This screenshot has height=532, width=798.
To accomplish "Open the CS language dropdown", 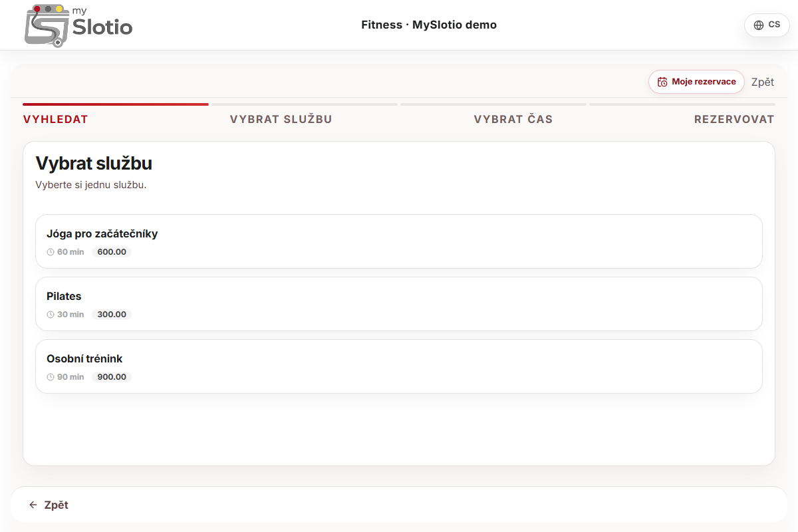I will (767, 25).
